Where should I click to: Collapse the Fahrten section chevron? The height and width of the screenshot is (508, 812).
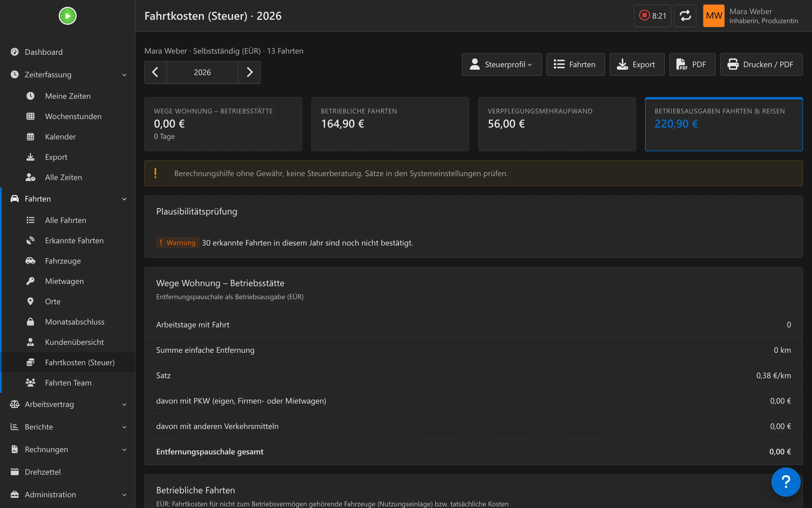coord(124,199)
